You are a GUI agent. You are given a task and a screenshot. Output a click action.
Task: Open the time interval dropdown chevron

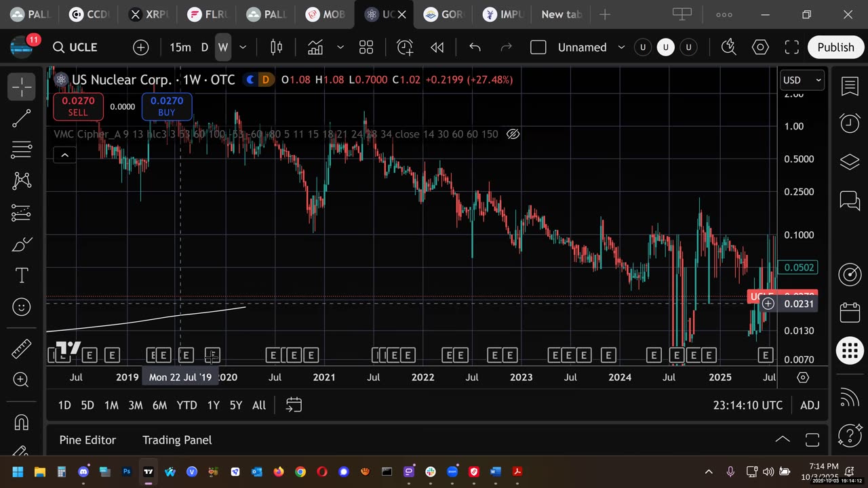tap(243, 47)
